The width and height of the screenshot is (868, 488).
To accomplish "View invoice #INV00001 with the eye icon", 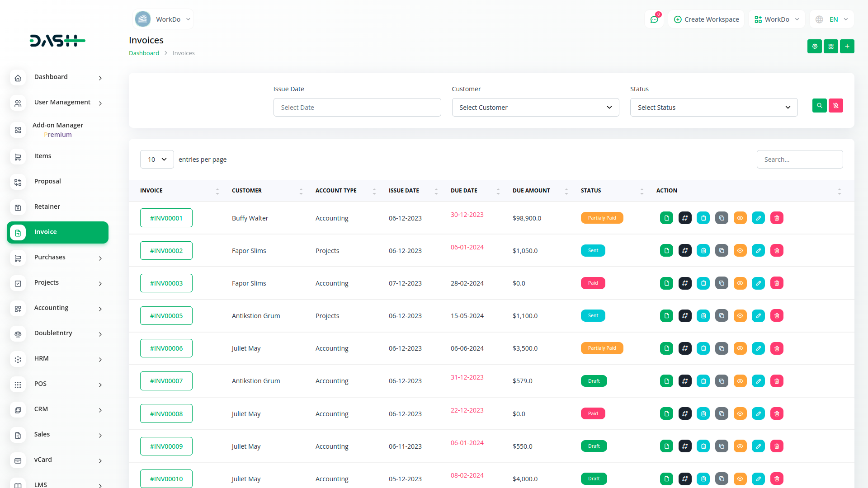I will point(740,218).
